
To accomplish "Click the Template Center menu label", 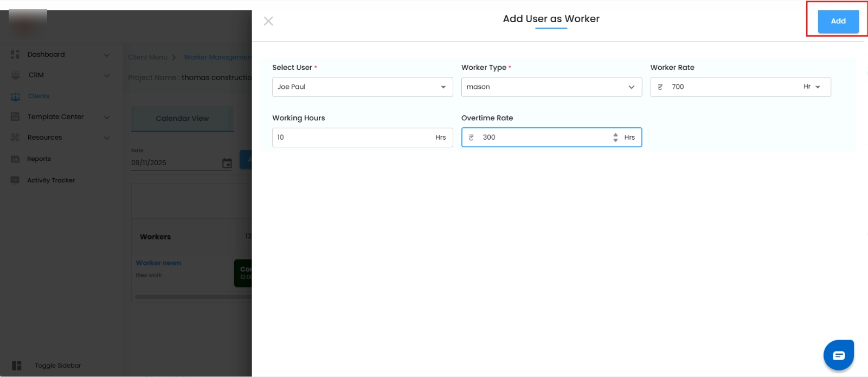I will (56, 116).
